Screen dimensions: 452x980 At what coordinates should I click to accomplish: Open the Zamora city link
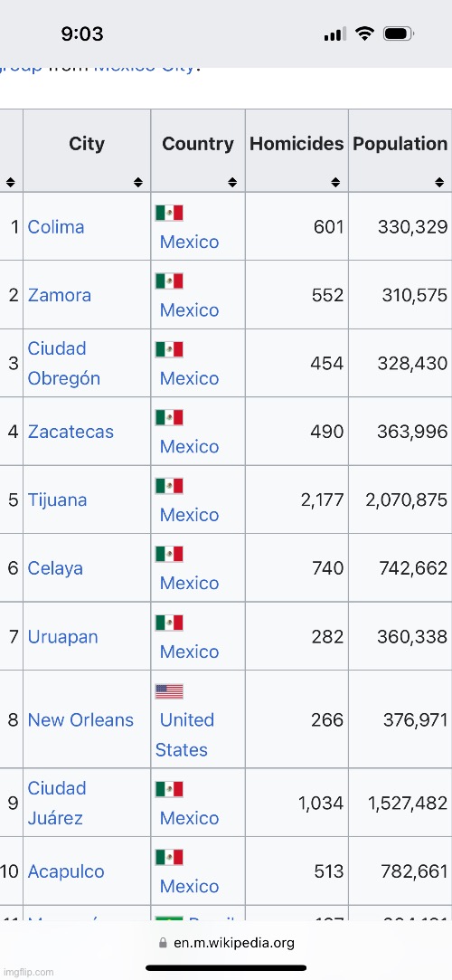(x=60, y=295)
